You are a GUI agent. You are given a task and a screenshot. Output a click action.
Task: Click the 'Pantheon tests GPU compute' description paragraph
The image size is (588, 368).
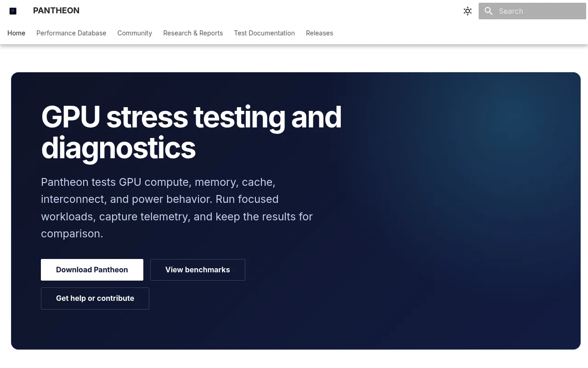pyautogui.click(x=177, y=208)
